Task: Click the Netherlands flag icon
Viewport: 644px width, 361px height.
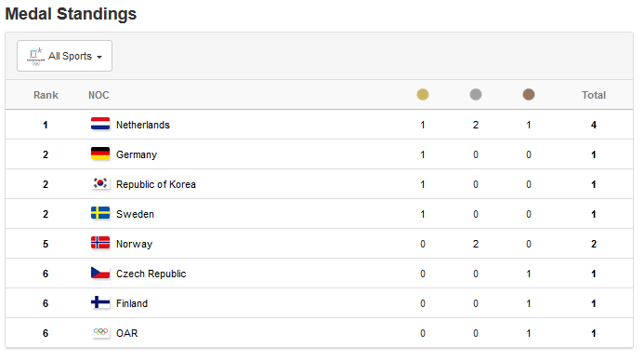Action: (x=100, y=124)
